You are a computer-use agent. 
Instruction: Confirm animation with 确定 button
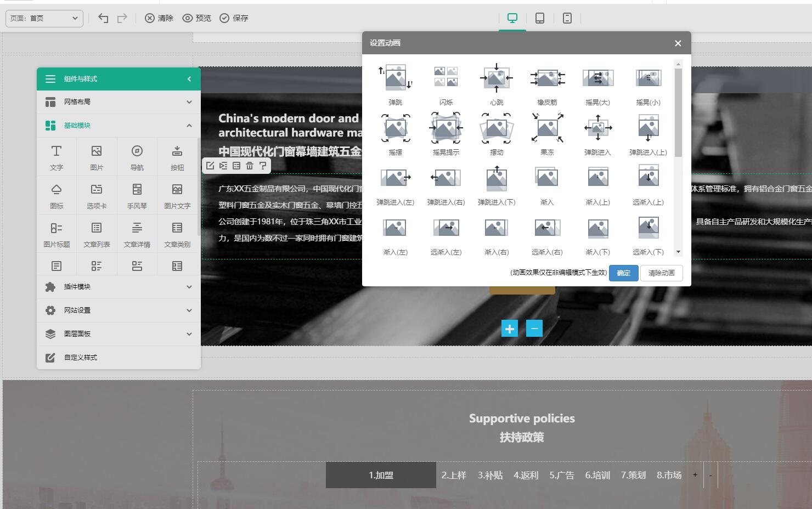(x=623, y=273)
